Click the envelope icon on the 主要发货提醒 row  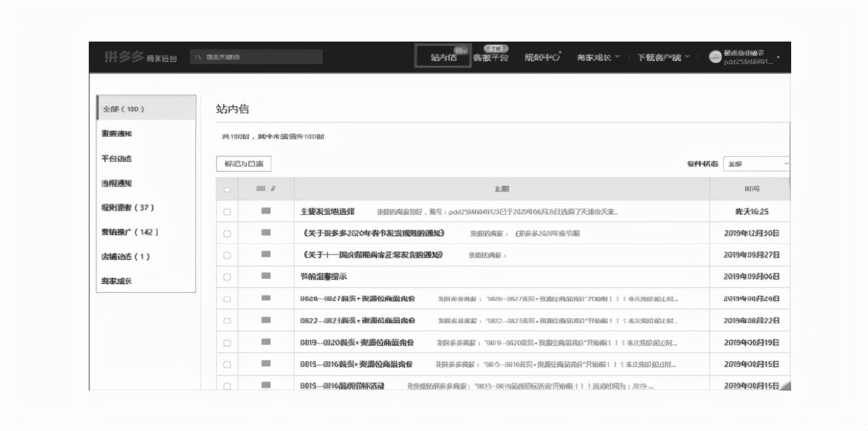click(266, 211)
